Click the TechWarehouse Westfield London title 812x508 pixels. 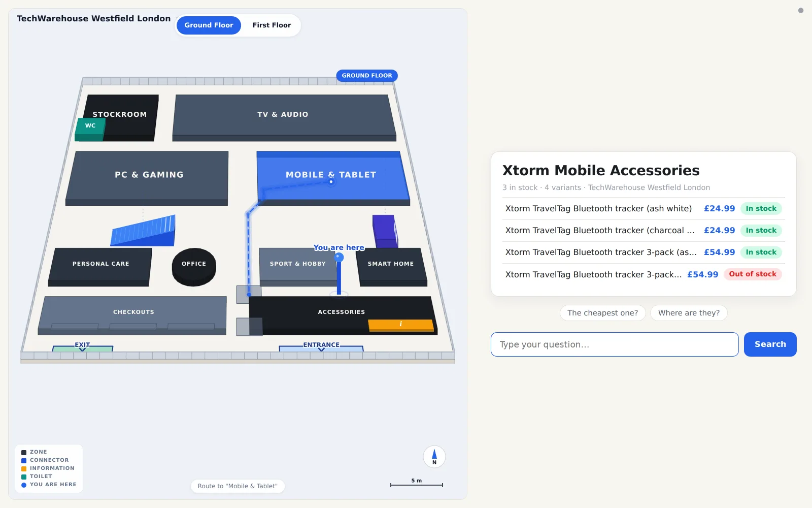pyautogui.click(x=94, y=19)
